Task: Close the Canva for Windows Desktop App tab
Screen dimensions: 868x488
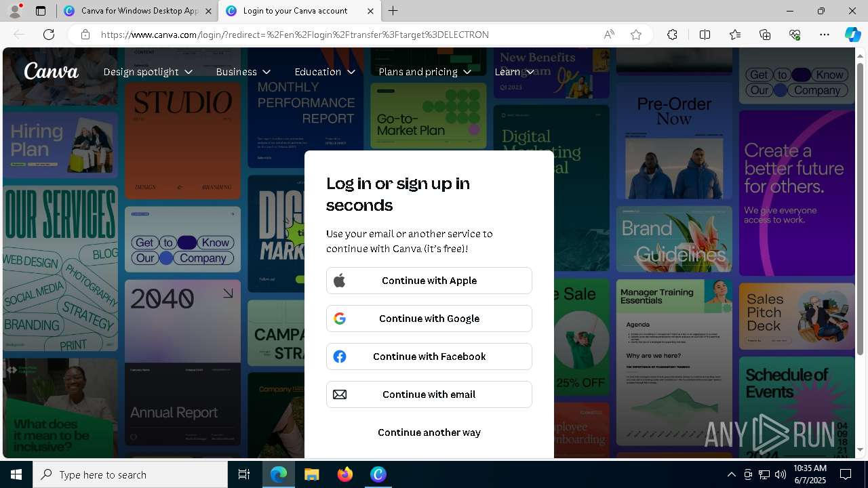Action: 208,11
